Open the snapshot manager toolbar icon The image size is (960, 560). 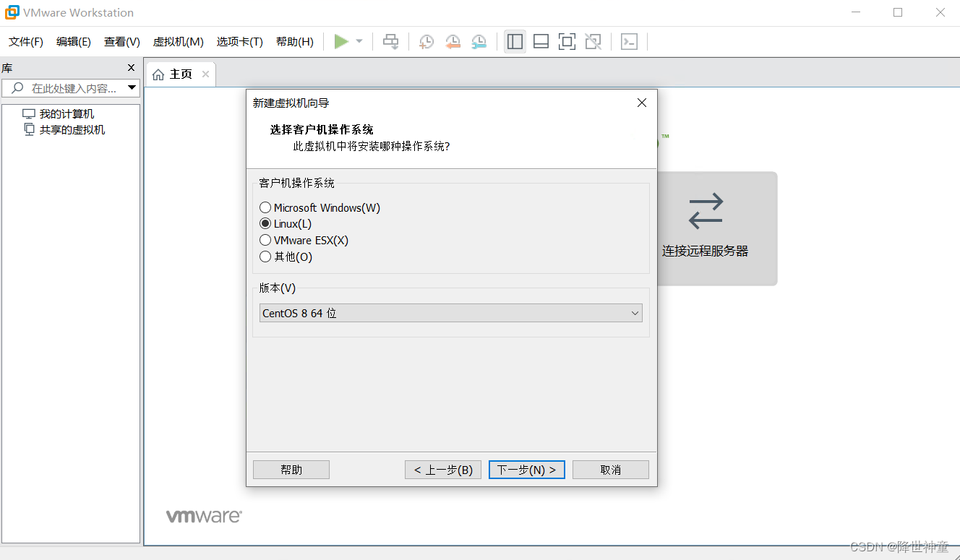[479, 42]
